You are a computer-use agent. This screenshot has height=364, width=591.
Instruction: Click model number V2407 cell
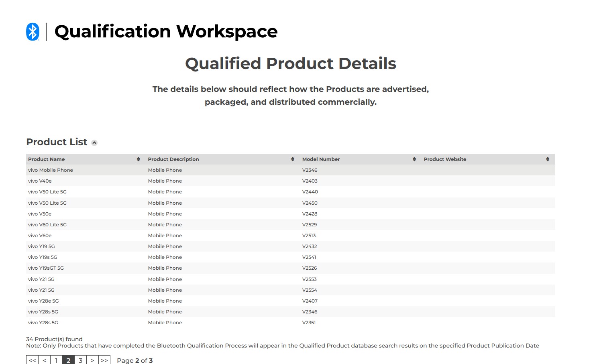tap(310, 301)
